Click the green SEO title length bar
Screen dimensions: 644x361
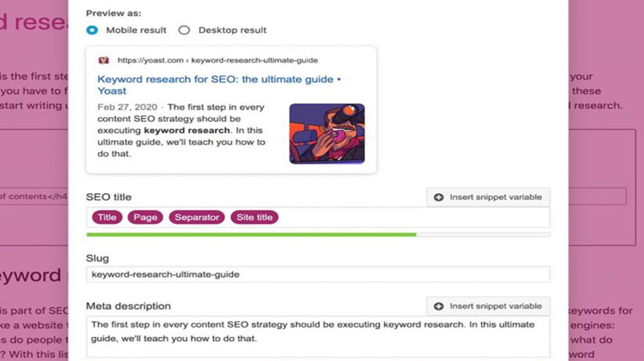tap(251, 234)
